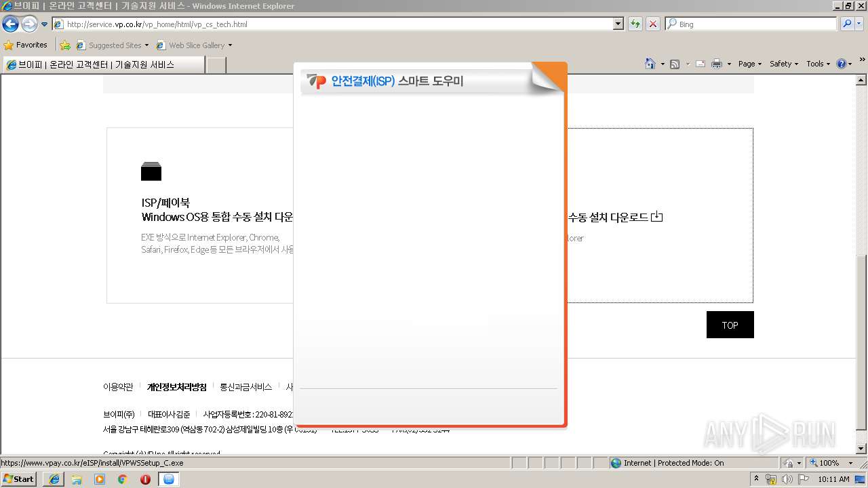Expand the Print options dropdown arrow
868x488 pixels.
pyautogui.click(x=729, y=64)
